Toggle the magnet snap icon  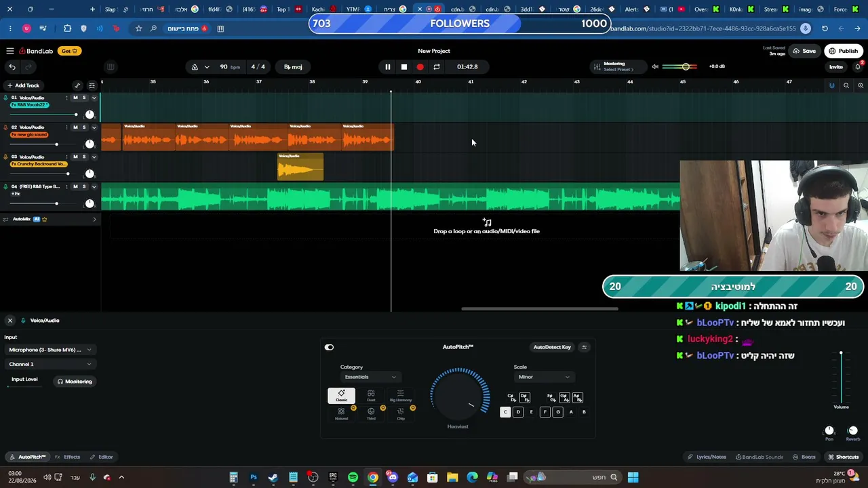pyautogui.click(x=831, y=85)
